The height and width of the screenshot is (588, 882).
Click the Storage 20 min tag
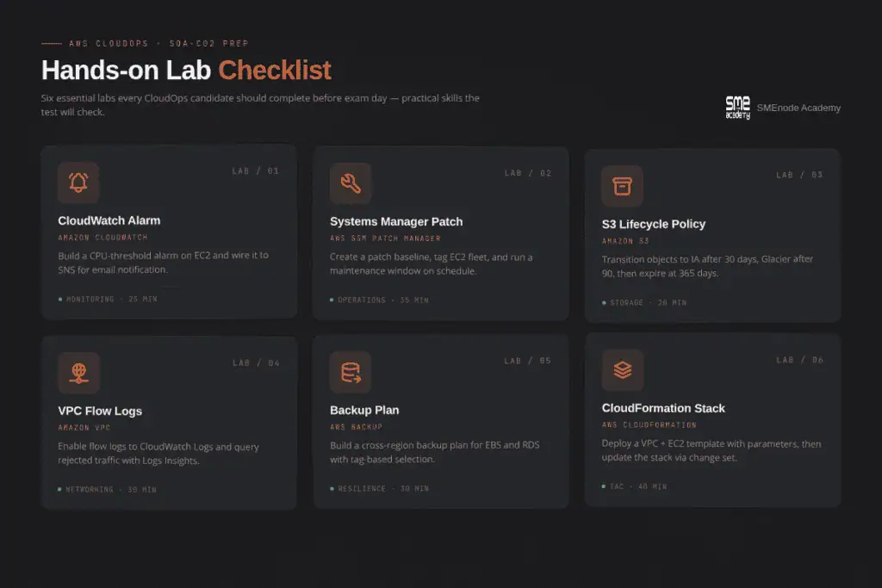[x=644, y=303]
